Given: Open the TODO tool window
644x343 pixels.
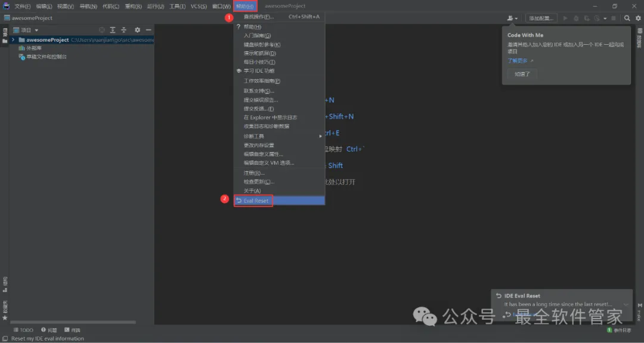Looking at the screenshot, I should [23, 330].
